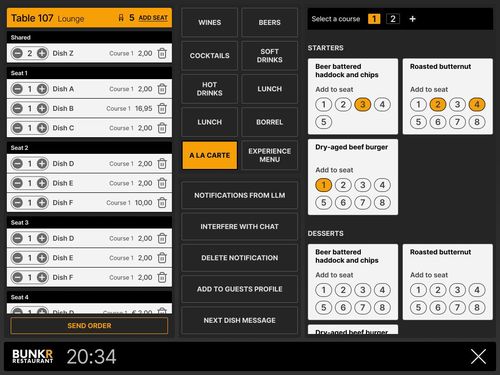500x375 pixels.
Task: Click Add to Guests Profile
Action: tap(239, 289)
